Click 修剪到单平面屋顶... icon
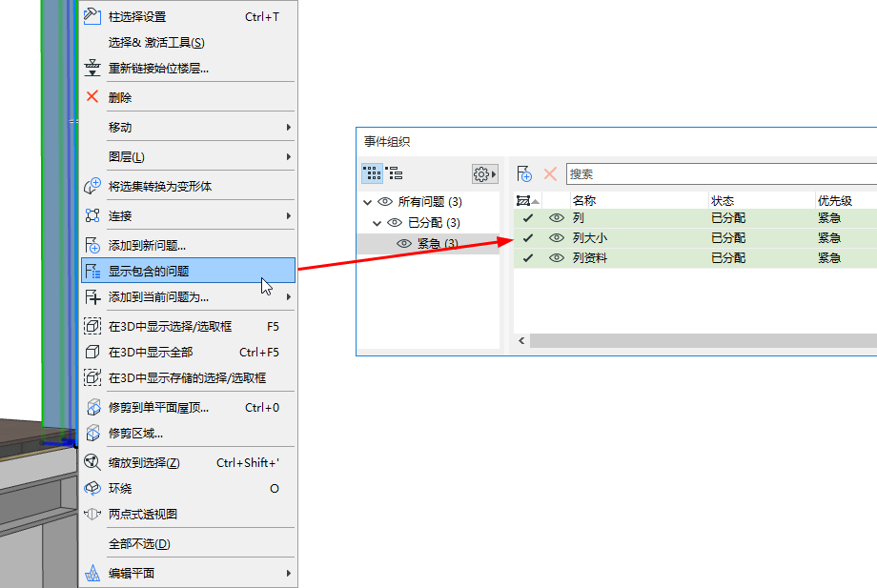This screenshot has width=877, height=588. [93, 407]
